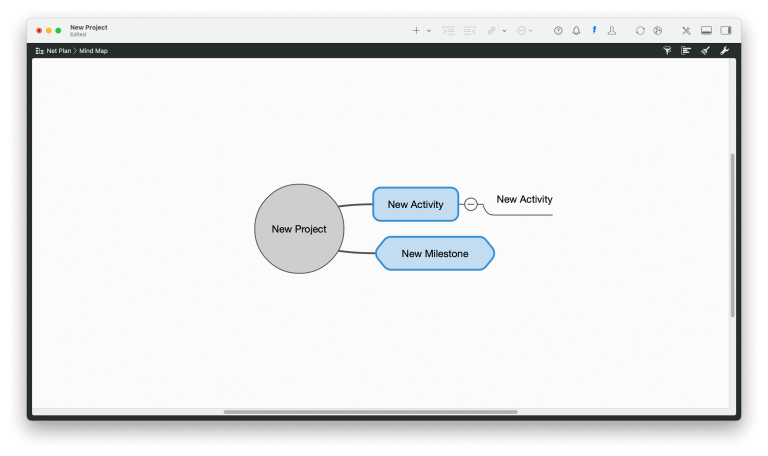Viewport: 768px width, 456px height.
Task: Click the filter funnel icon in dark bar
Action: [667, 50]
